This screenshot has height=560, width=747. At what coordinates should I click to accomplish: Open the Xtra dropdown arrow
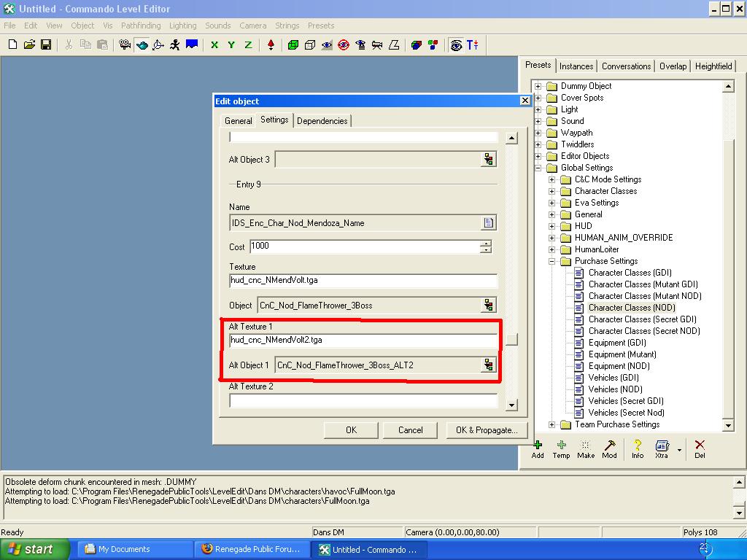[x=680, y=450]
